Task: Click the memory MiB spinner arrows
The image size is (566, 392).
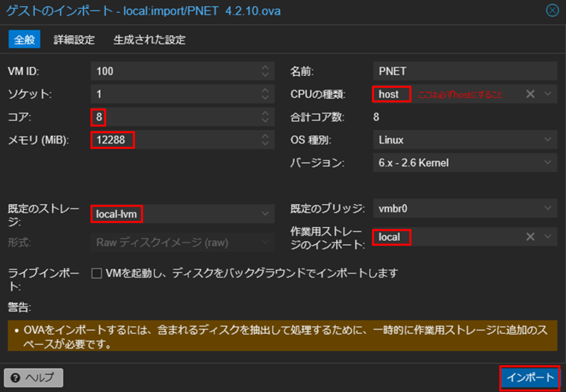Action: (x=265, y=140)
